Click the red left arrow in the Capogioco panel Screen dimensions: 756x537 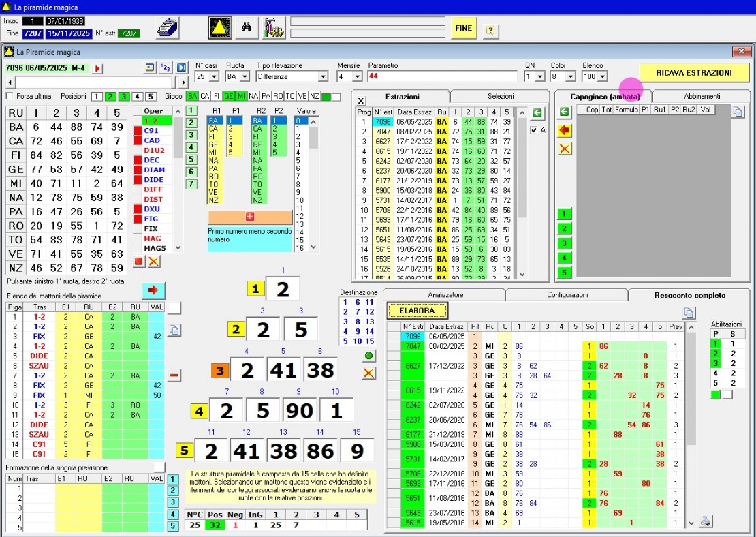point(565,131)
